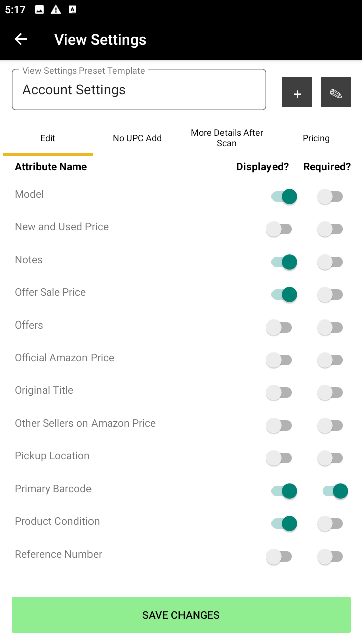Open the View Settings Preset Template dropdown
Screen dimensions: 362x644
point(139,90)
